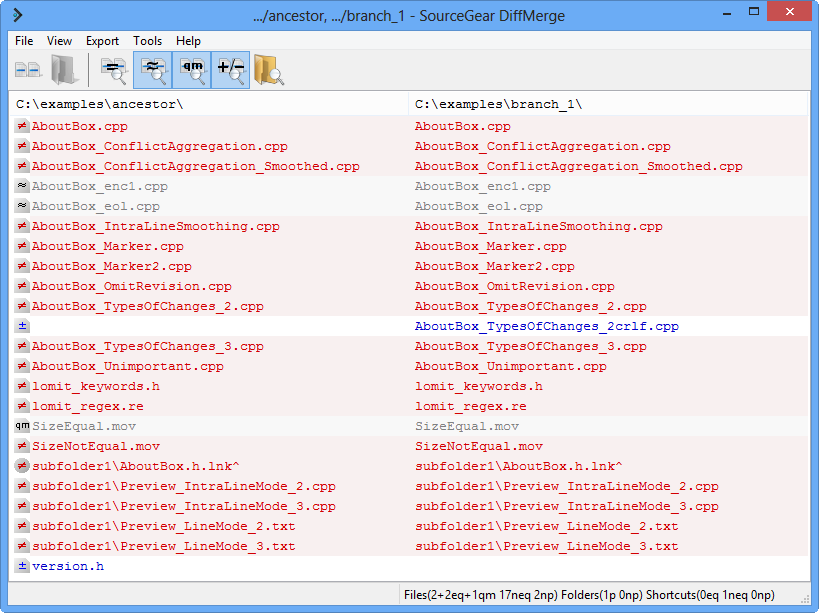Screen dimensions: 819x613
Task: Open the Export menu
Action: point(102,41)
